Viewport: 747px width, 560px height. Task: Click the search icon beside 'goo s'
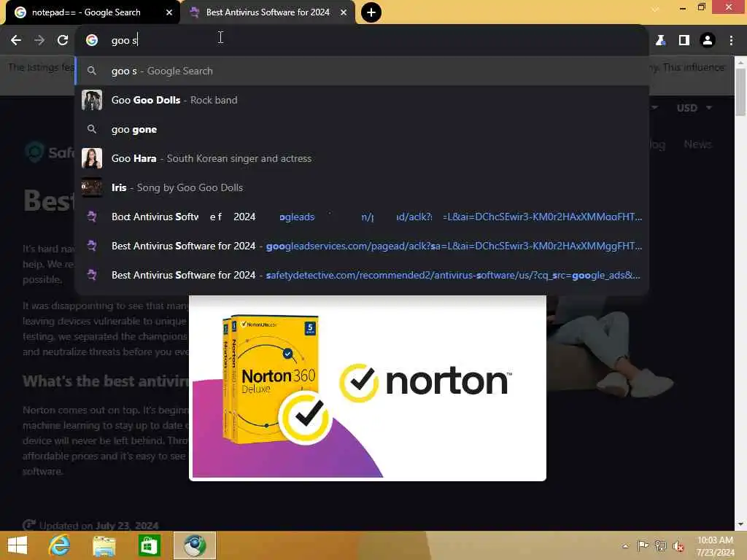tap(92, 71)
